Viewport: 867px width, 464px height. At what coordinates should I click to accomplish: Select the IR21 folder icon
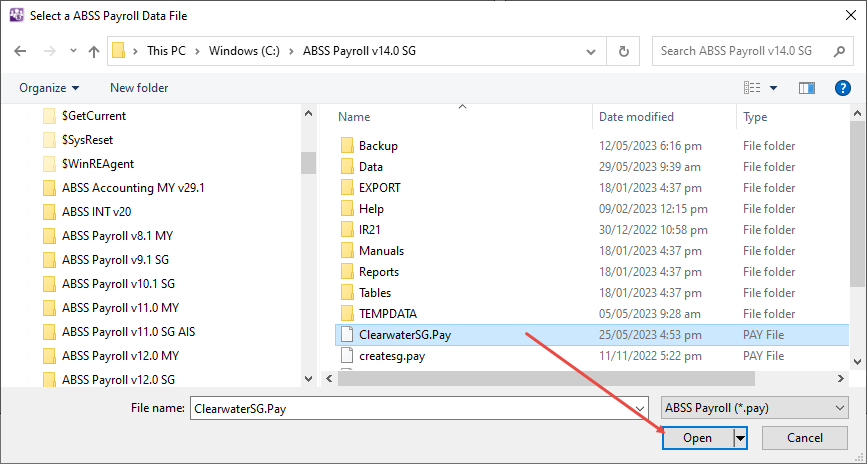pos(347,230)
